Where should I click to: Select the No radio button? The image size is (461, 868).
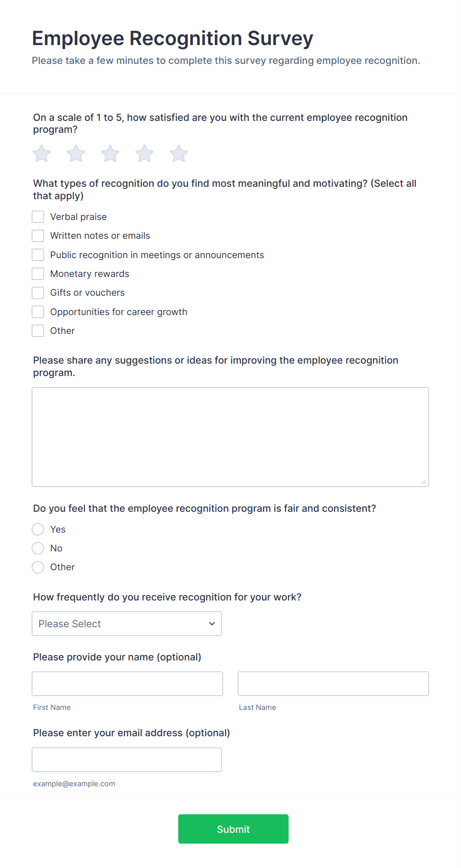(x=38, y=548)
